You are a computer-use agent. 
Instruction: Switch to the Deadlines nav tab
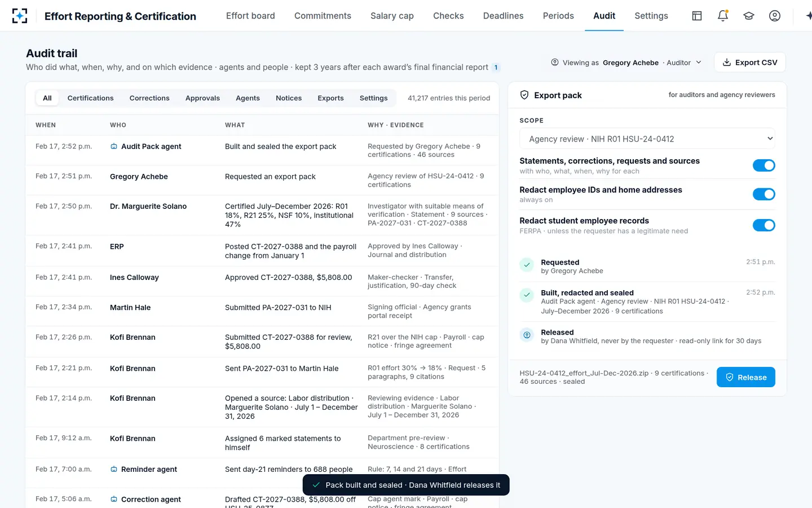[504, 16]
